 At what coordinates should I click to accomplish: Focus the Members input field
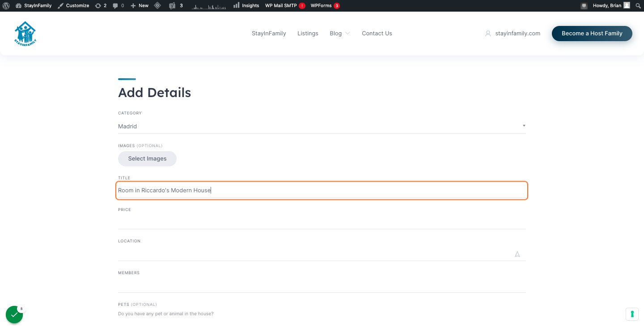(x=322, y=285)
